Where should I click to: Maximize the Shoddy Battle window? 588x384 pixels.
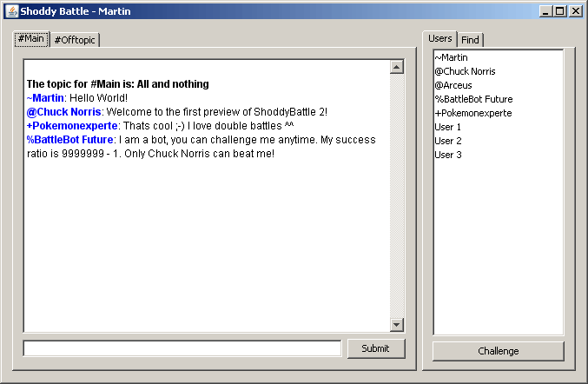tap(559, 11)
